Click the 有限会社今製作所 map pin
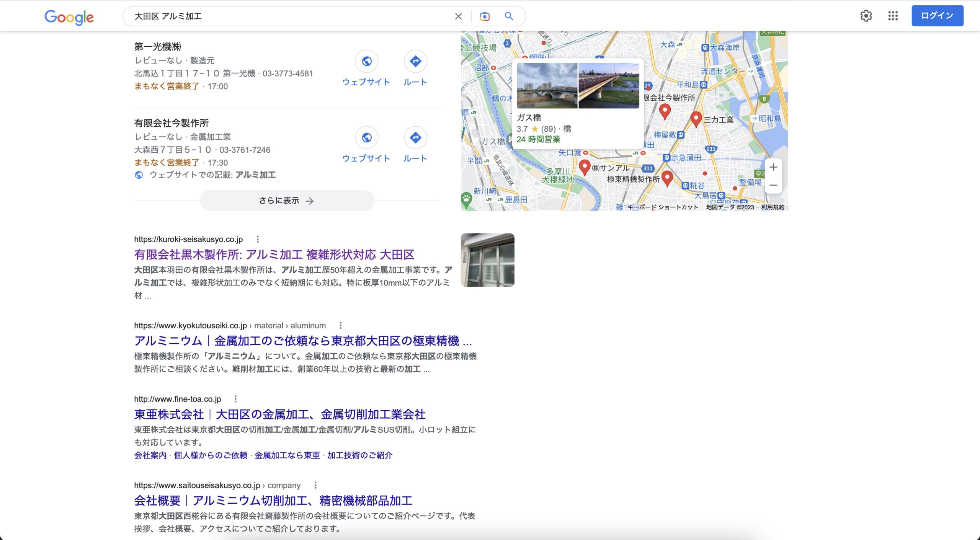 point(665,111)
